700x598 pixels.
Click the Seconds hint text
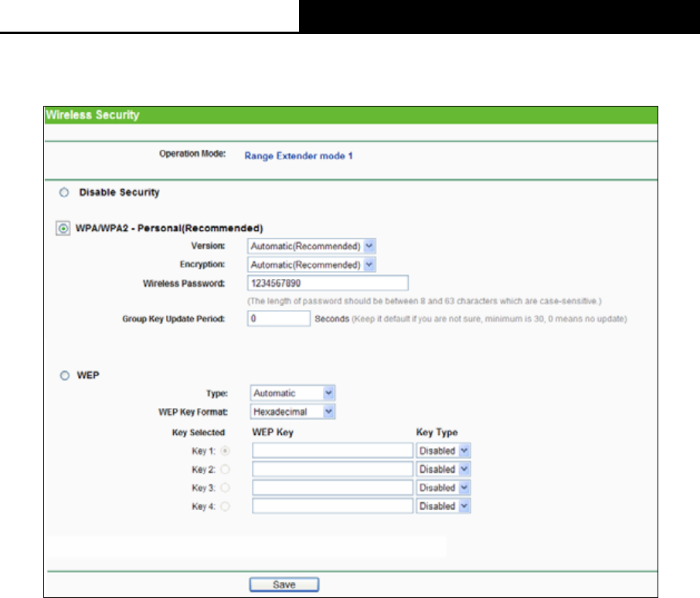pos(471,319)
